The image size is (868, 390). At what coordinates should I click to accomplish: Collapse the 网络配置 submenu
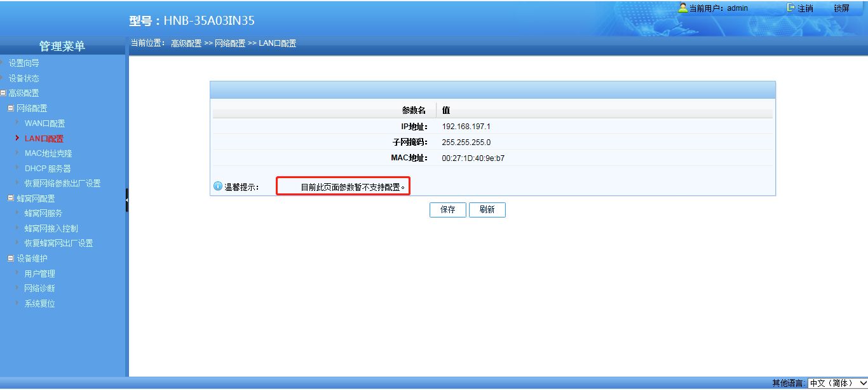pyautogui.click(x=11, y=108)
